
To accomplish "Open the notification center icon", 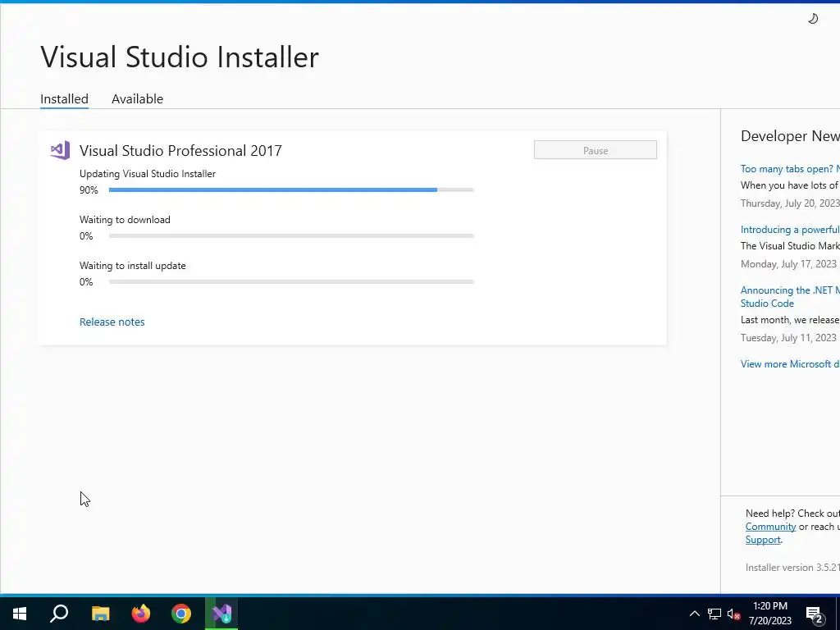I will pyautogui.click(x=815, y=614).
